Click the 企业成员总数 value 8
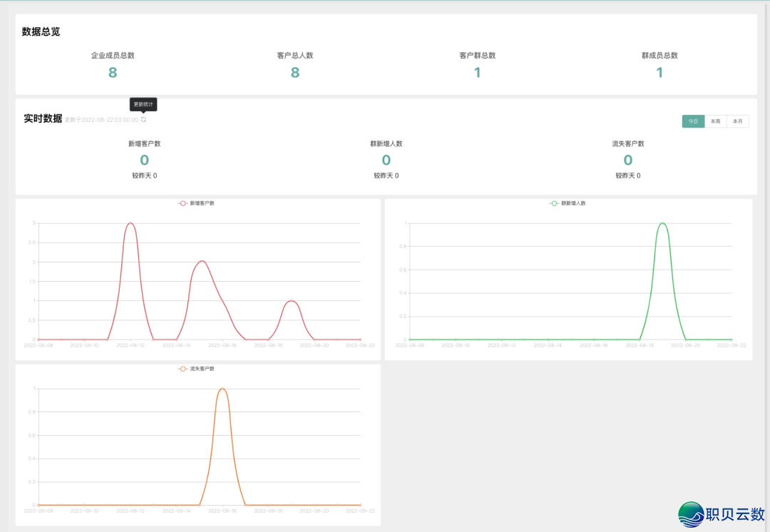Image resolution: width=770 pixels, height=532 pixels. 113,72
